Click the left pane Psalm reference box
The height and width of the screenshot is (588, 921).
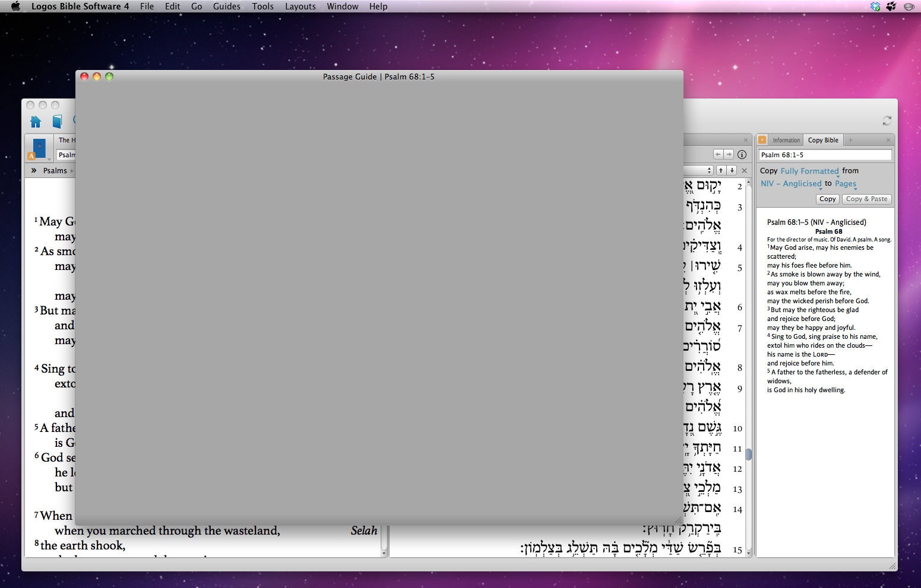(x=66, y=155)
